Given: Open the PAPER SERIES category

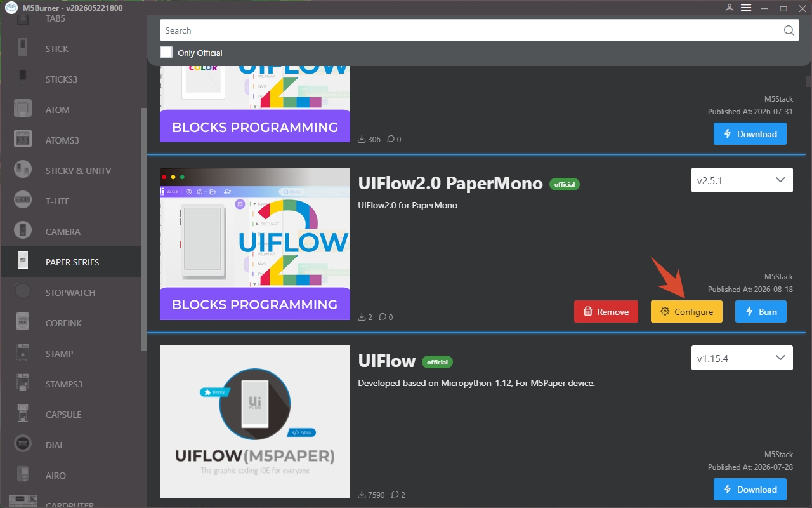Looking at the screenshot, I should click(x=70, y=262).
